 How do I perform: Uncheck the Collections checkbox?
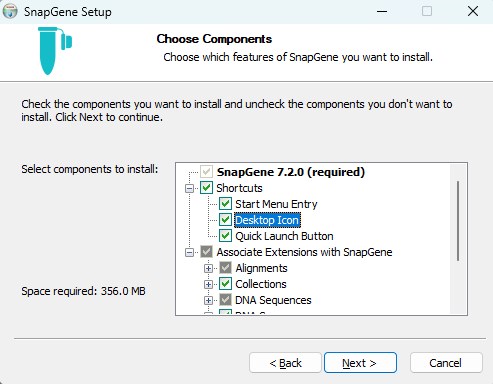[x=225, y=284]
